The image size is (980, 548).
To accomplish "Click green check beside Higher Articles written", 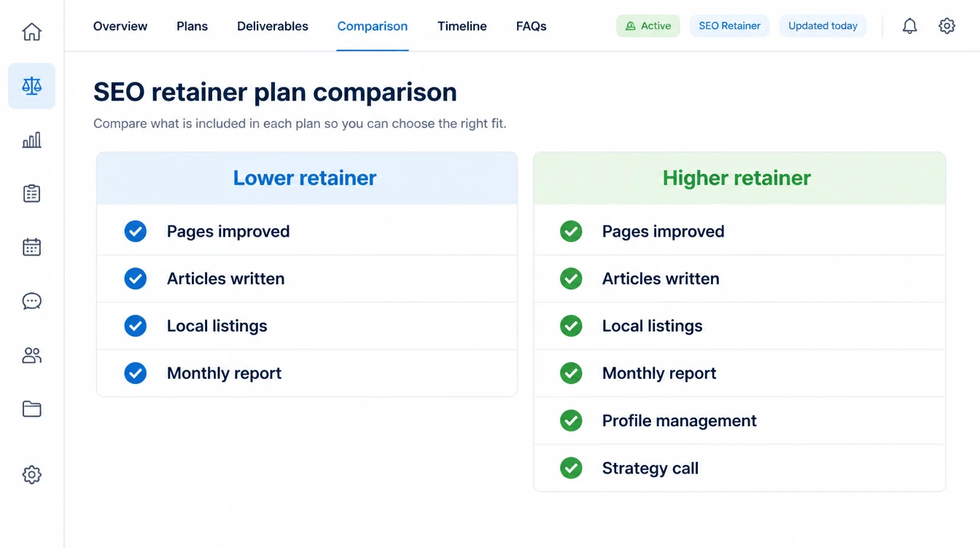I will pos(571,278).
